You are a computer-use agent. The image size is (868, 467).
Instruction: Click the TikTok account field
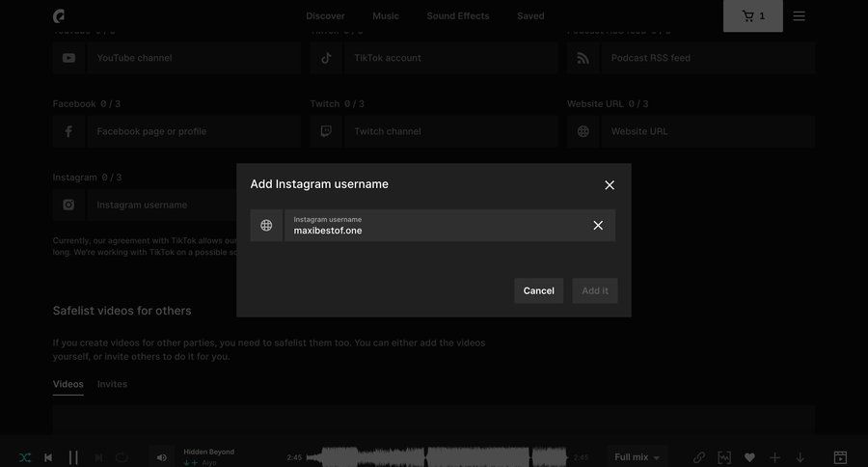coord(450,58)
